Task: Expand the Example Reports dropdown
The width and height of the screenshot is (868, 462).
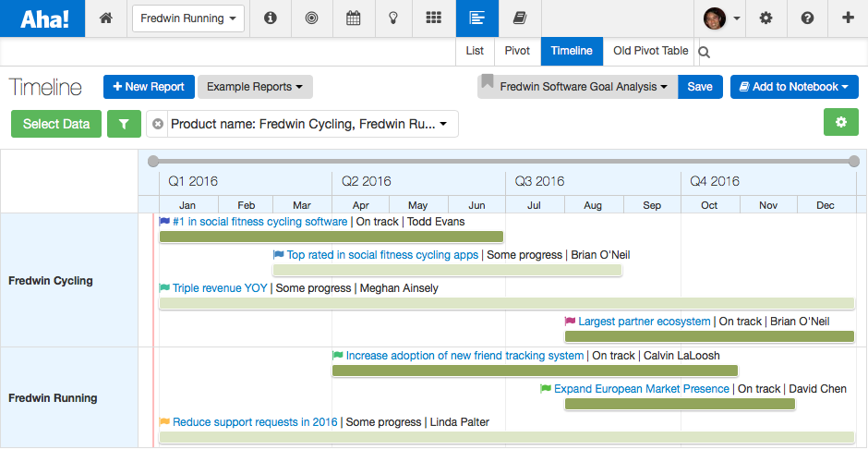Action: pos(255,87)
